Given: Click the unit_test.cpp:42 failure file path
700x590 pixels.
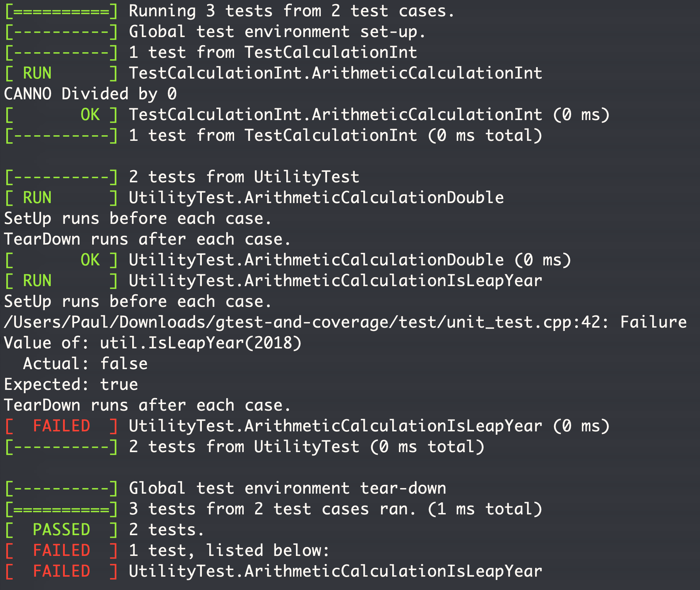Looking at the screenshot, I should tap(306, 322).
